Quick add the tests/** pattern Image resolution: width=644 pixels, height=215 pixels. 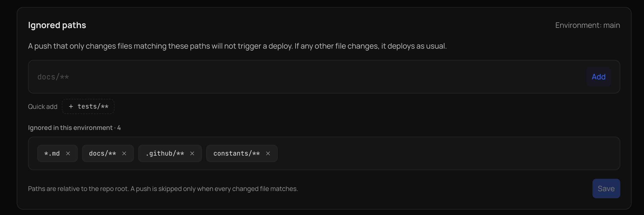point(88,106)
